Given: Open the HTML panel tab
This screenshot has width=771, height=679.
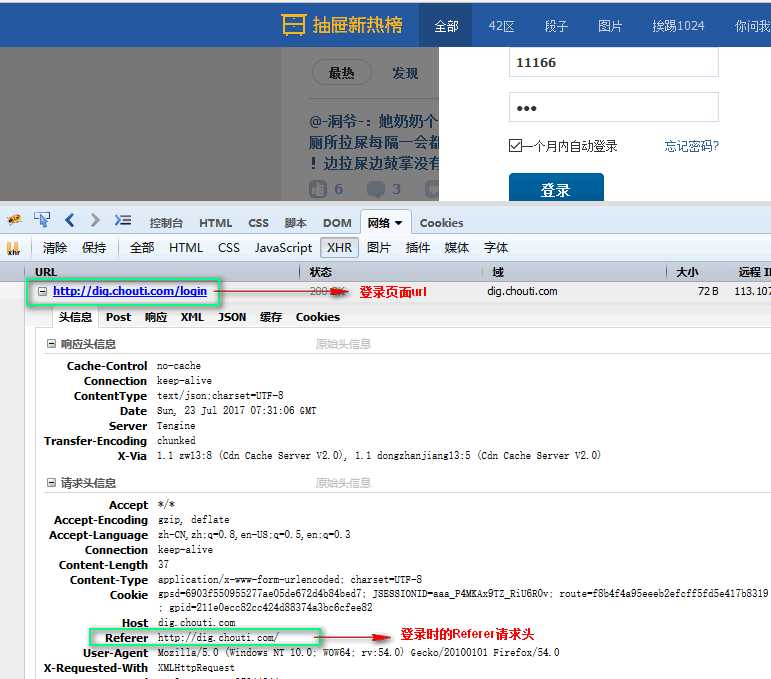Looking at the screenshot, I should click(215, 223).
